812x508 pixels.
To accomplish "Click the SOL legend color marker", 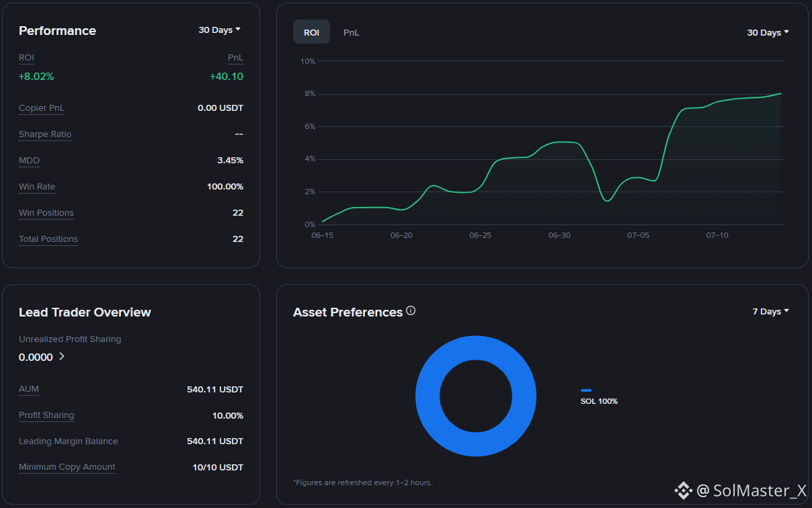I will 586,390.
